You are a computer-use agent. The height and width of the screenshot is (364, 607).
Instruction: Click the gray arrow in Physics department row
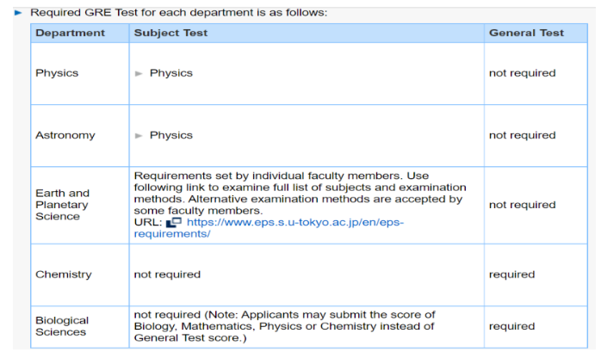[139, 73]
